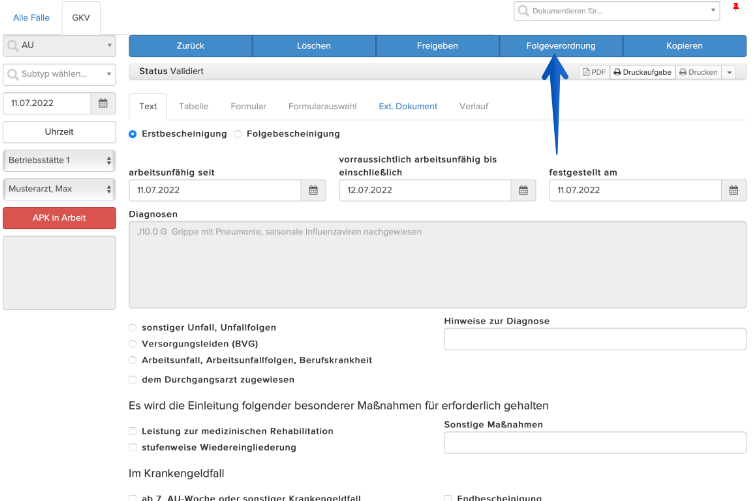Click the Folgeverordnung button
The image size is (756, 501).
tap(561, 46)
